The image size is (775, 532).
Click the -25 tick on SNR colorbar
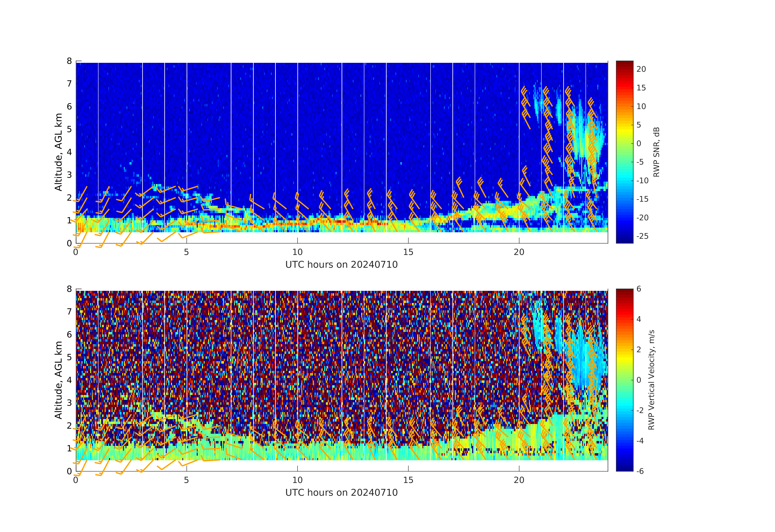pos(642,236)
